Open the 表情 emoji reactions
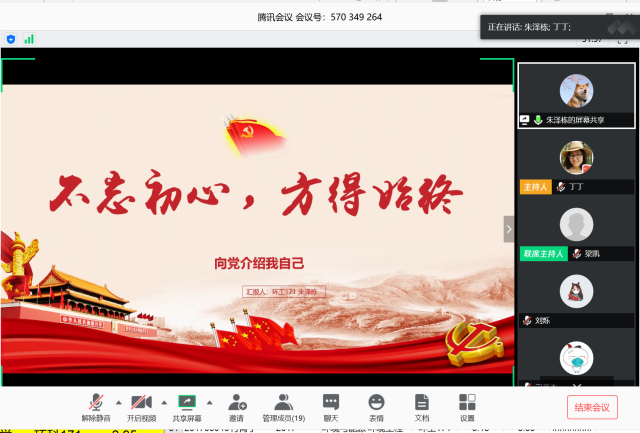The width and height of the screenshot is (640, 433). [376, 406]
